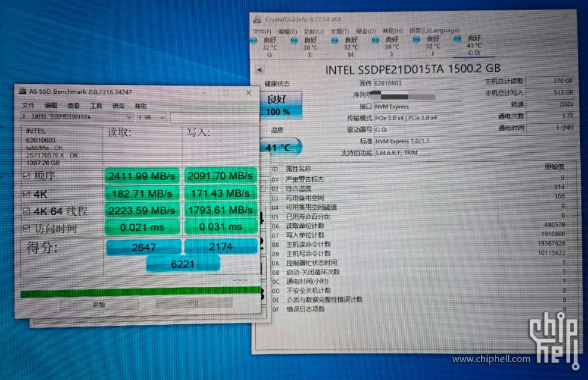Select SMART row 08 主机读命令计数
This screenshot has height=380, width=588.
(x=418, y=245)
